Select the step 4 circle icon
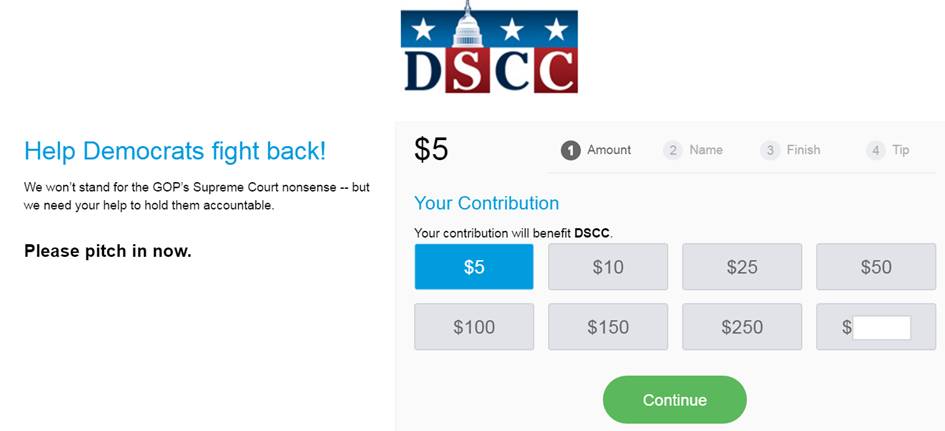Screen dimensions: 945x431 876,150
